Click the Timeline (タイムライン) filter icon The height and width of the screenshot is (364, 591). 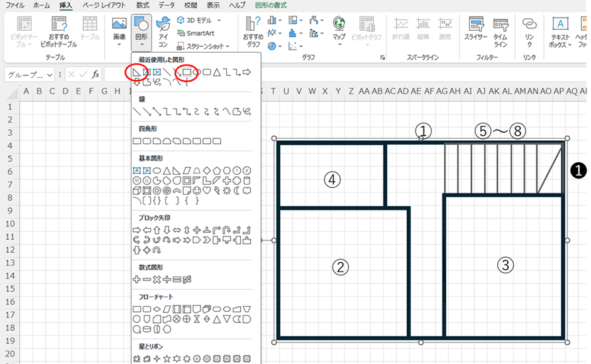(x=500, y=30)
